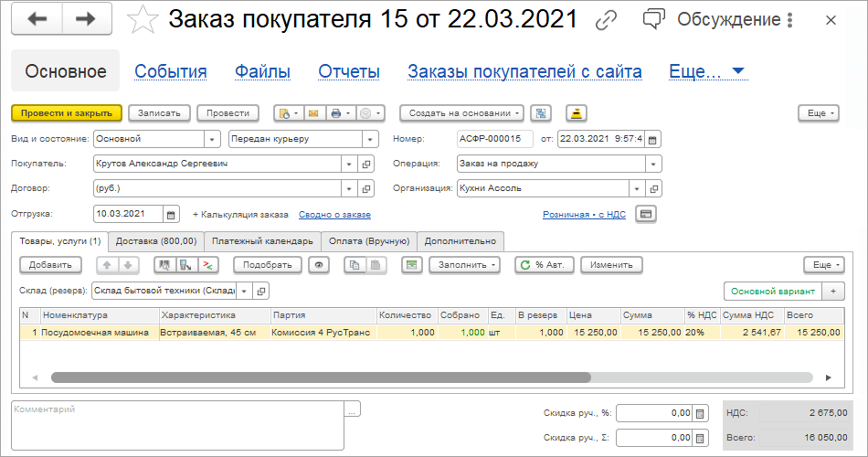Click the green table icon before Заполнить
The image size is (868, 457).
click(x=412, y=265)
